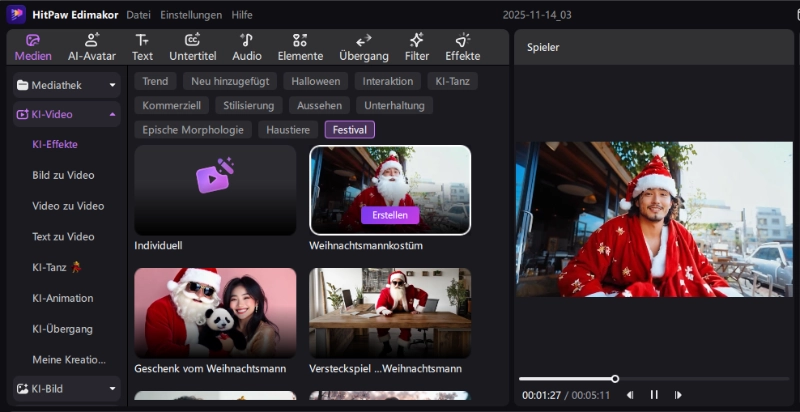The image size is (800, 412).
Task: Open the Elemente panel
Action: click(x=300, y=47)
